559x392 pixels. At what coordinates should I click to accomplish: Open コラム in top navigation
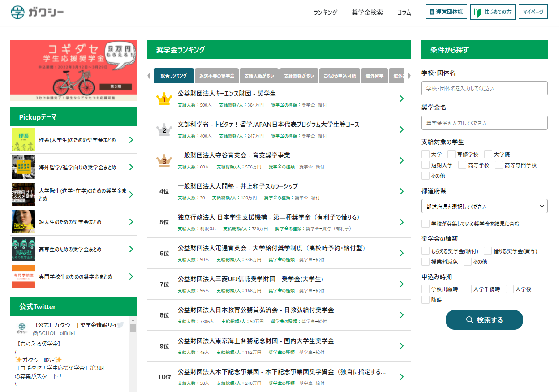(x=404, y=13)
